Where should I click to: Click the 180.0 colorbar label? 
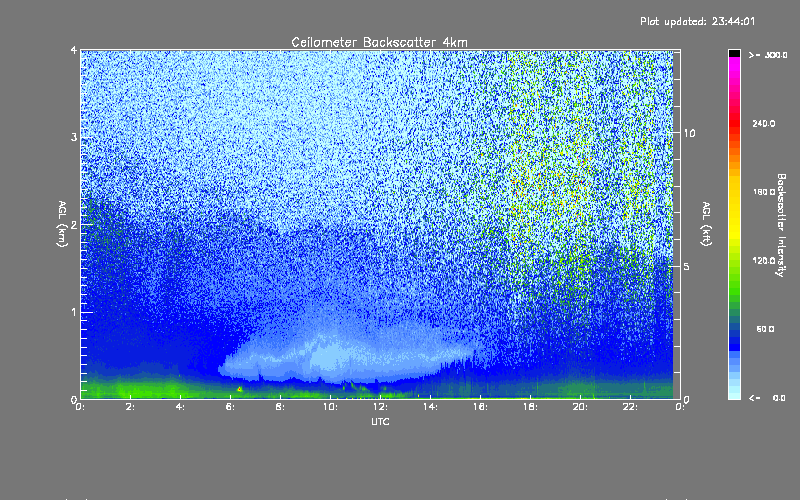pyautogui.click(x=764, y=192)
